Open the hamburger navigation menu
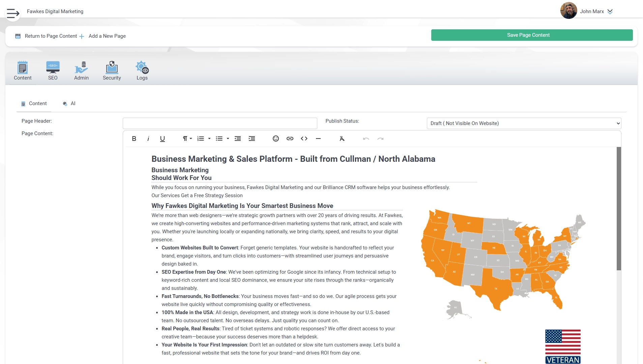Viewport: 643px width, 364px height. point(13,13)
